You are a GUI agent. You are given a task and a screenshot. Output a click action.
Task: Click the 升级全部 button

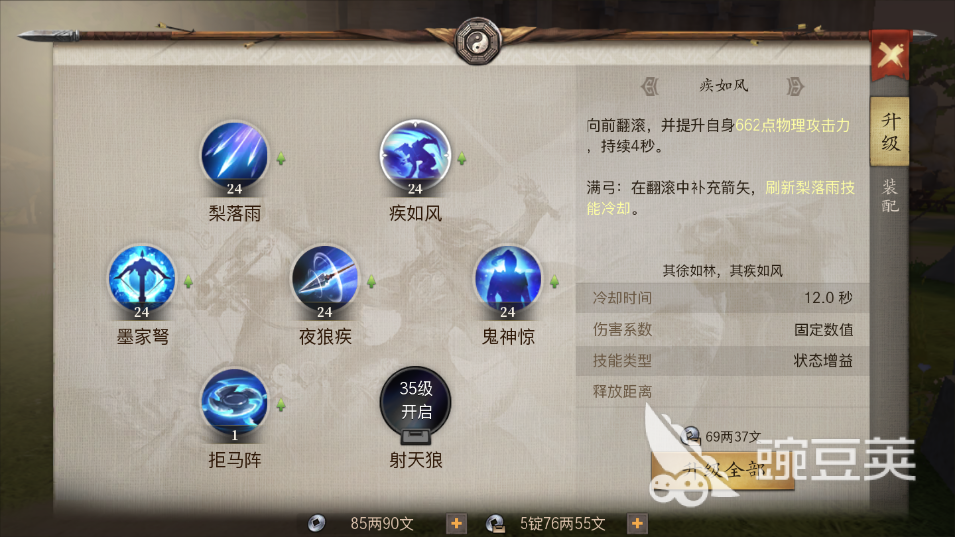[723, 471]
